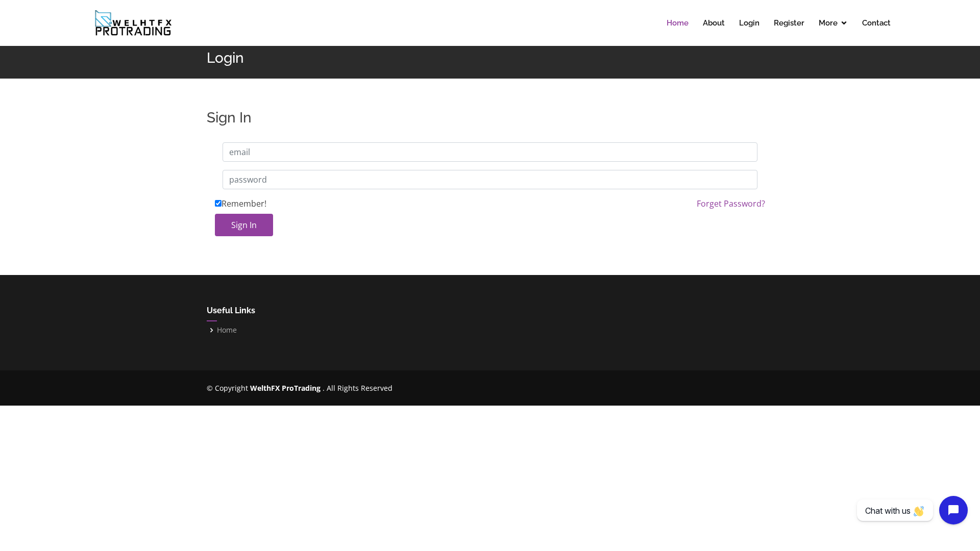The height and width of the screenshot is (551, 980).
Task: Open the Register nav item
Action: [x=789, y=23]
